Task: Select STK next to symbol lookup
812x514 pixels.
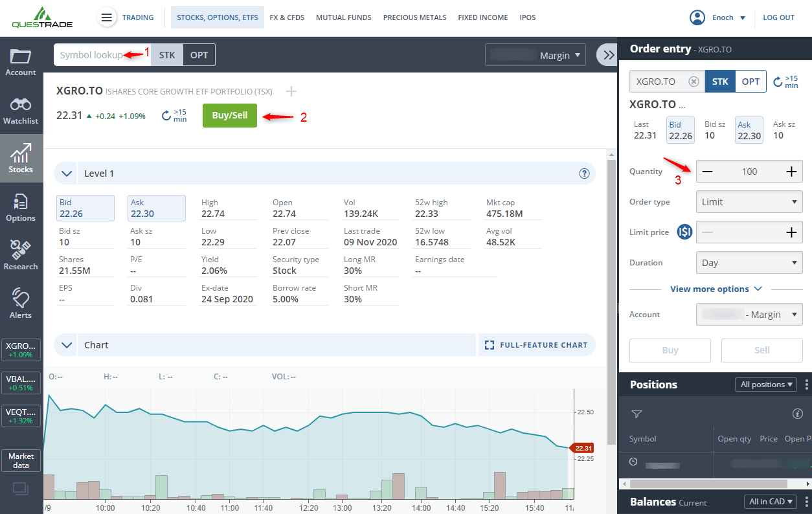Action: point(166,55)
